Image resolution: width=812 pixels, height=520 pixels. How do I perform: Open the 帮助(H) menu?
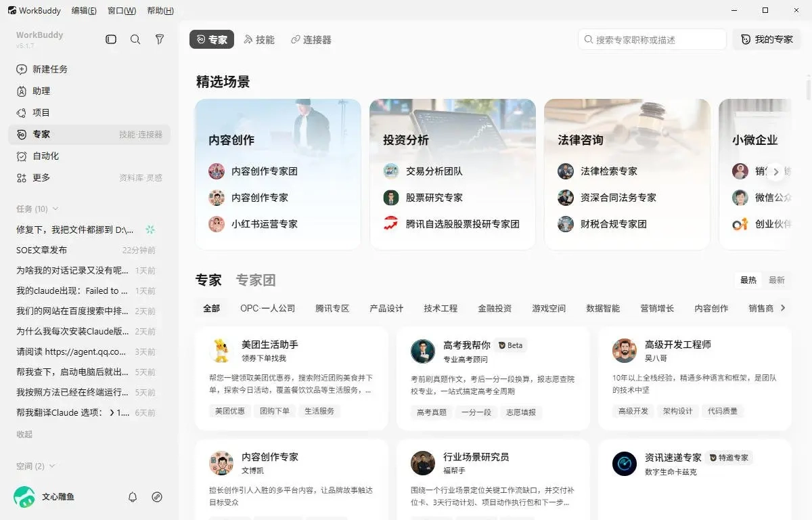[160, 10]
